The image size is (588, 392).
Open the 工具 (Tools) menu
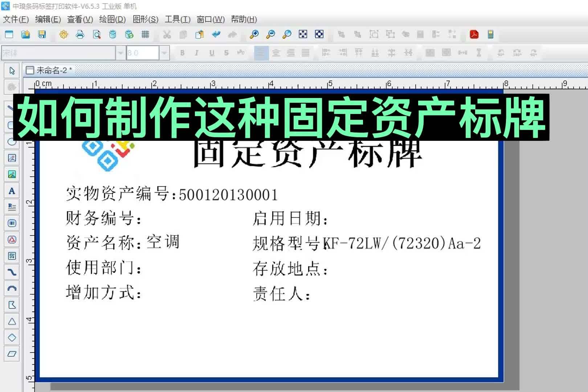coord(177,20)
